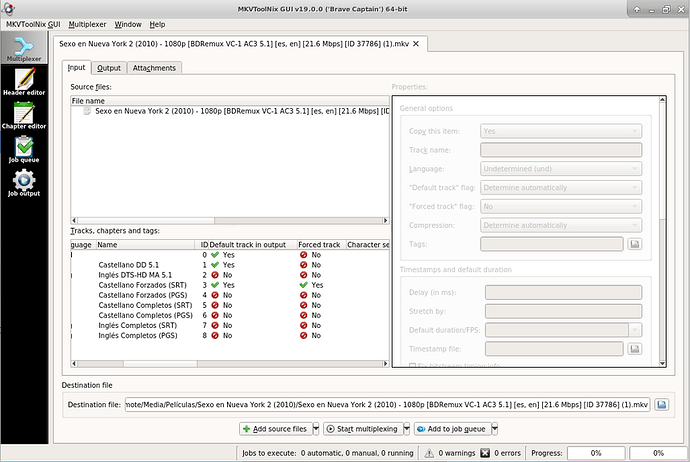Screen dimensions: 690x462
Task: Select the Castellano Forzados (SRT) track
Action: coord(230,285)
